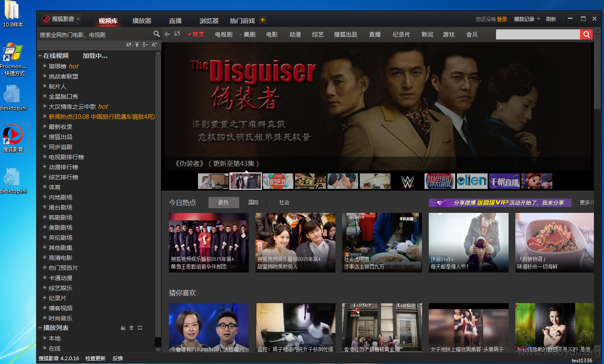The image size is (604, 364).
Task: Increase font size with A+ icon
Action: pos(154,45)
